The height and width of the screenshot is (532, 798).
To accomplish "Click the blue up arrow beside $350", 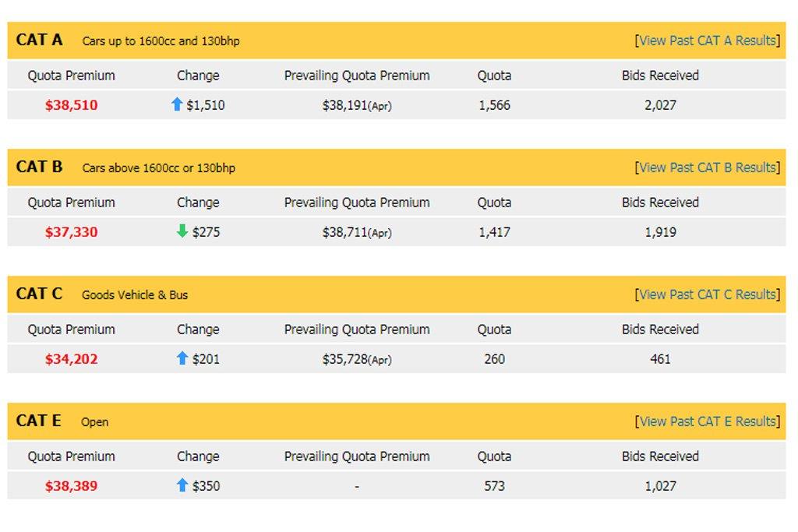I will click(182, 484).
